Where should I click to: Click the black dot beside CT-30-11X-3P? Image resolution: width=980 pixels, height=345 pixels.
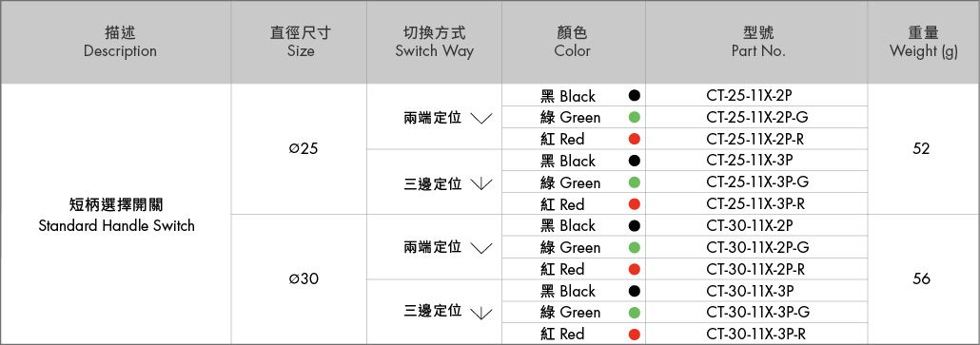(x=635, y=291)
